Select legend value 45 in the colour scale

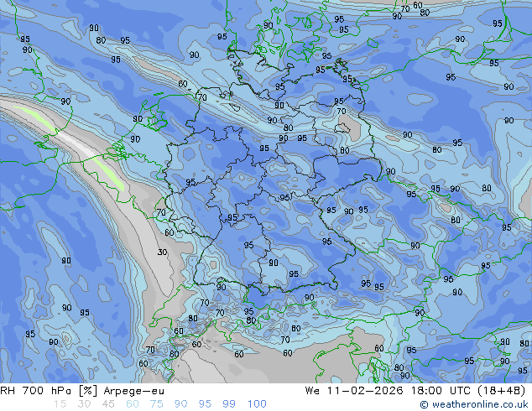[108, 404]
